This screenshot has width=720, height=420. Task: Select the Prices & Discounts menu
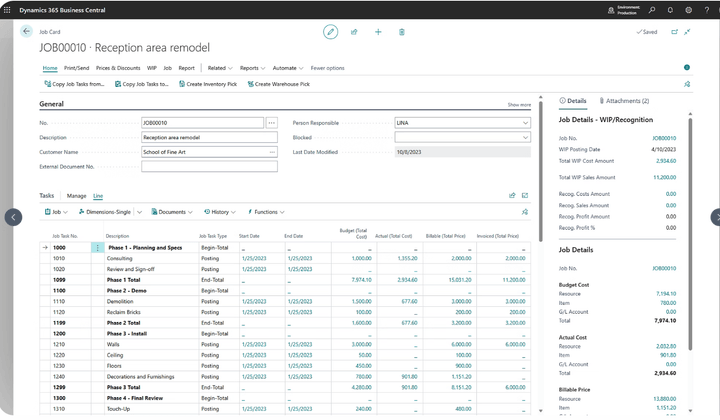pyautogui.click(x=118, y=68)
